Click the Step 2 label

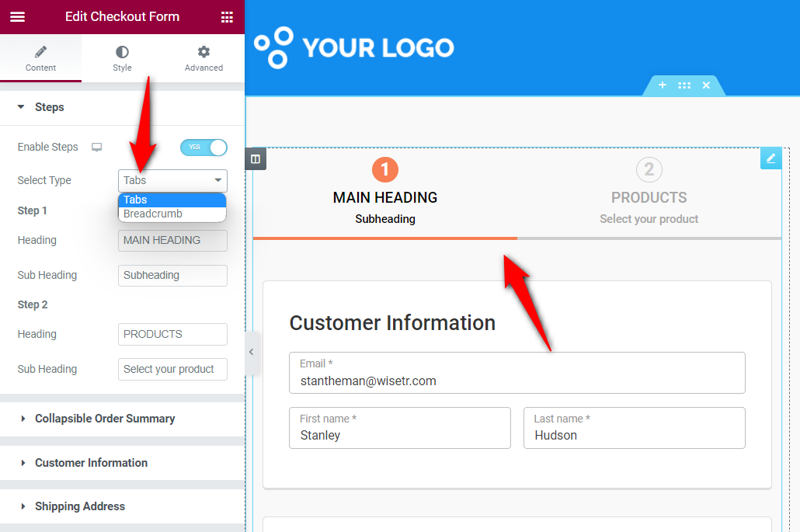point(32,304)
